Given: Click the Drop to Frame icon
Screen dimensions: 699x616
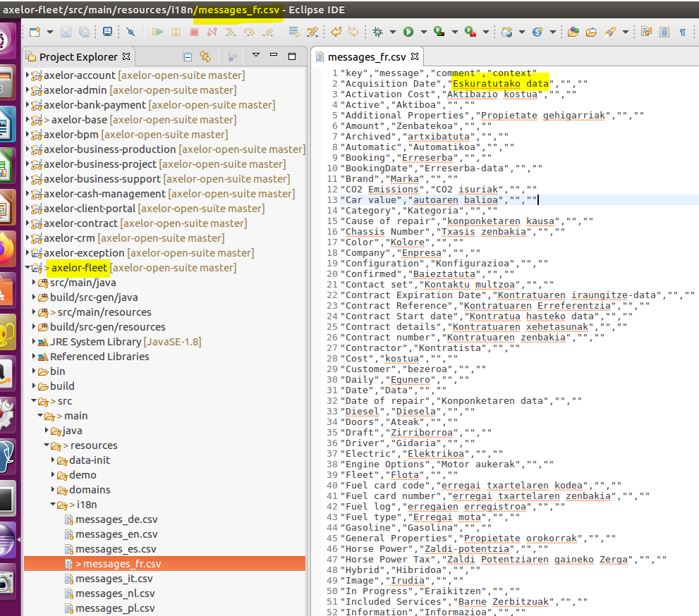Looking at the screenshot, I should (293, 32).
